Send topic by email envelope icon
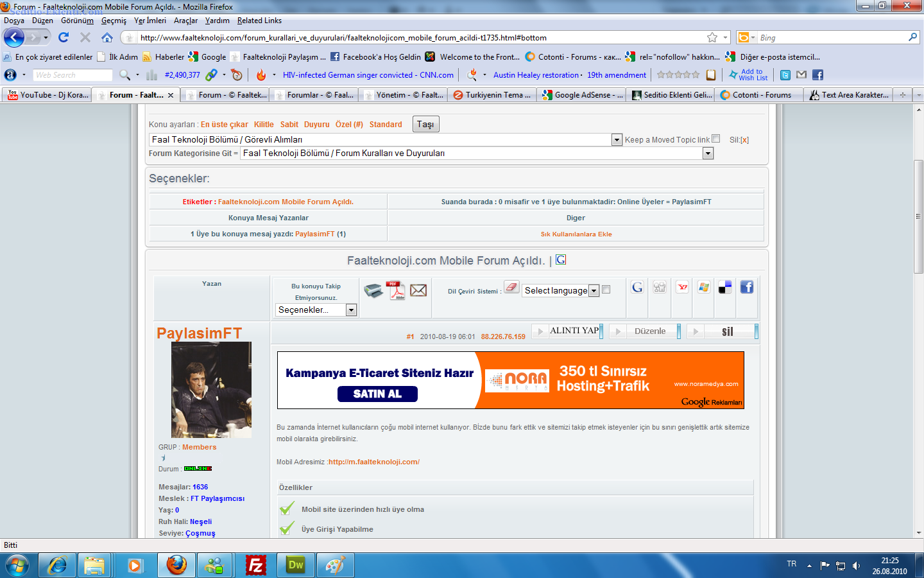The height and width of the screenshot is (578, 924). pyautogui.click(x=418, y=290)
